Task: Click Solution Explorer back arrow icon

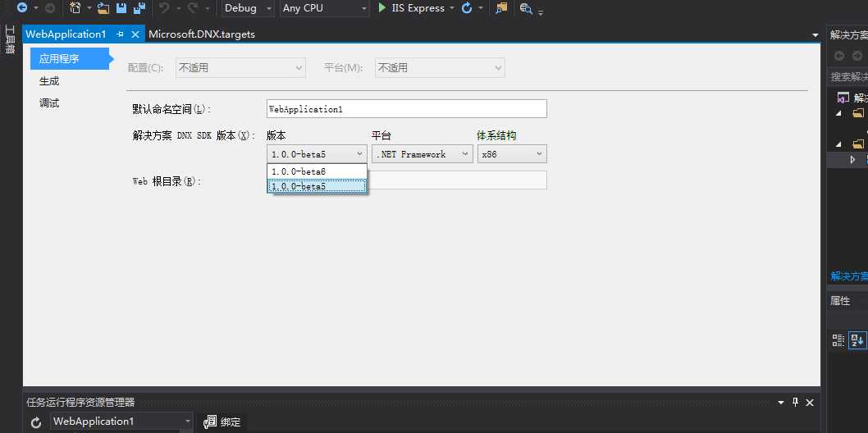Action: click(x=839, y=56)
